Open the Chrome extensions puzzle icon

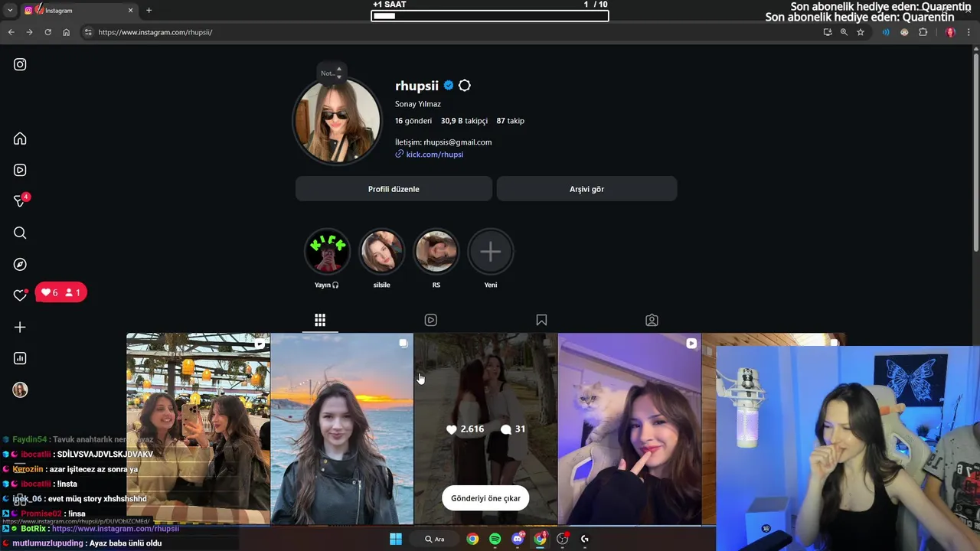(923, 32)
